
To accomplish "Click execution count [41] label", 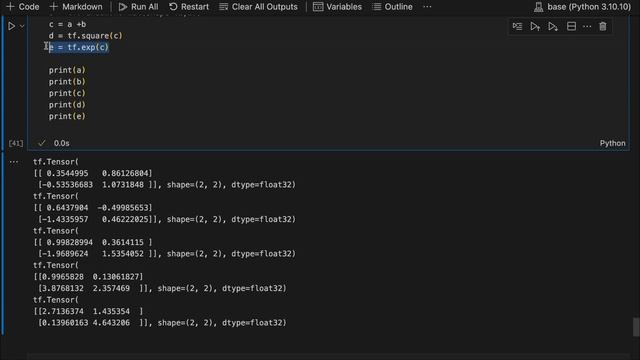I will [x=16, y=143].
